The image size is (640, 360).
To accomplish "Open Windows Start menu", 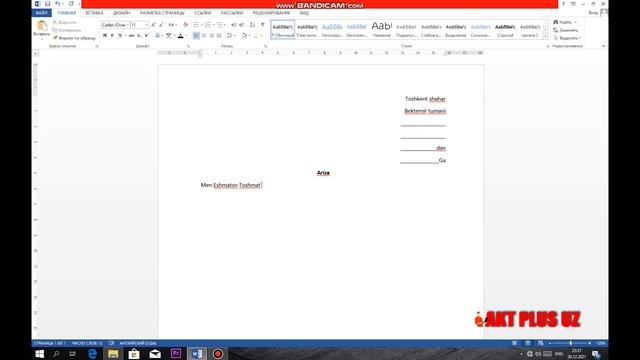I will coord(40,354).
